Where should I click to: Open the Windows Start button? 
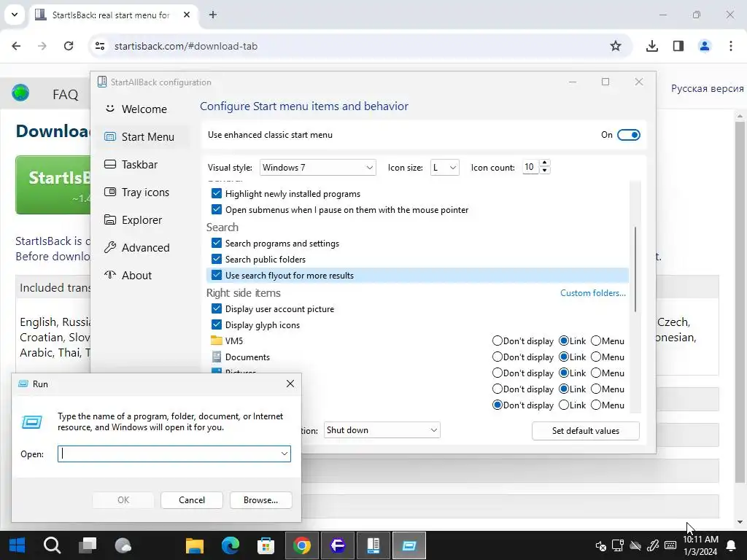click(17, 545)
